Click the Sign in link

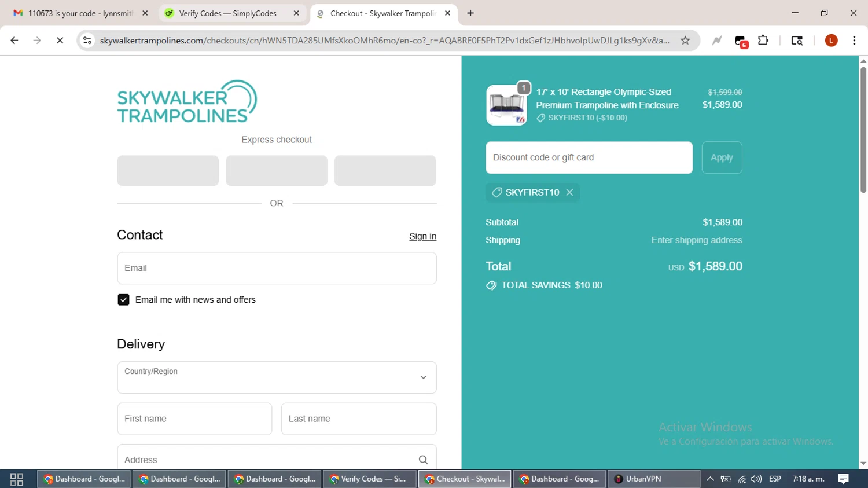coord(422,236)
